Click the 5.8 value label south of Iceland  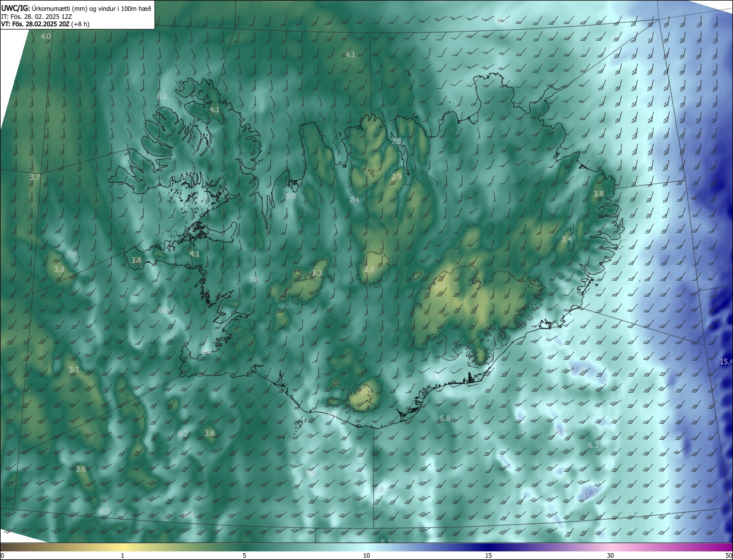click(445, 419)
